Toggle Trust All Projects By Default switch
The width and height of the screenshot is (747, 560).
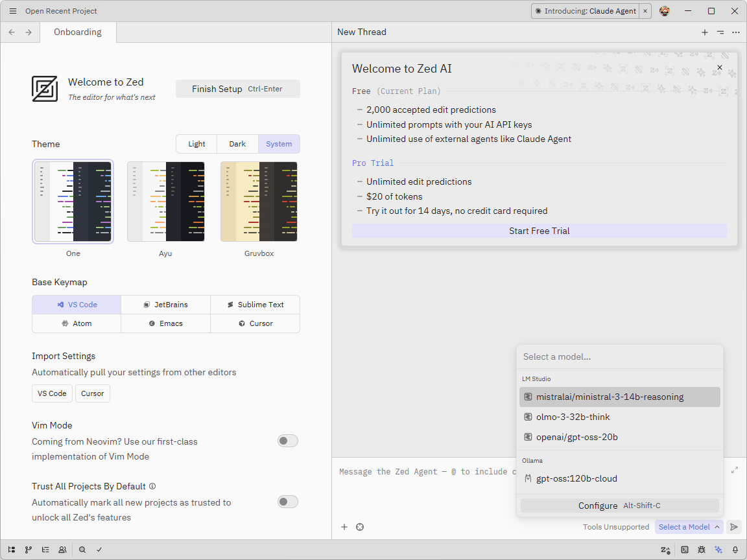point(288,502)
